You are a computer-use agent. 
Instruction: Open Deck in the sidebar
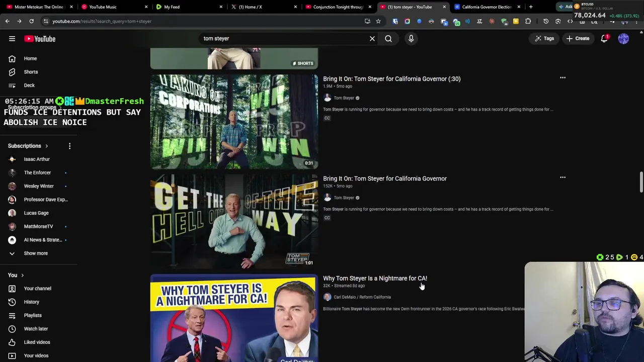coord(39,85)
